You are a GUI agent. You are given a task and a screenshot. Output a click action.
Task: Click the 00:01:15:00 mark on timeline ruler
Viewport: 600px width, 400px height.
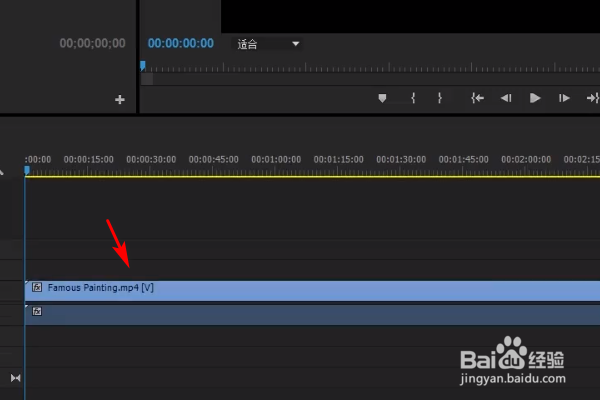coord(339,159)
